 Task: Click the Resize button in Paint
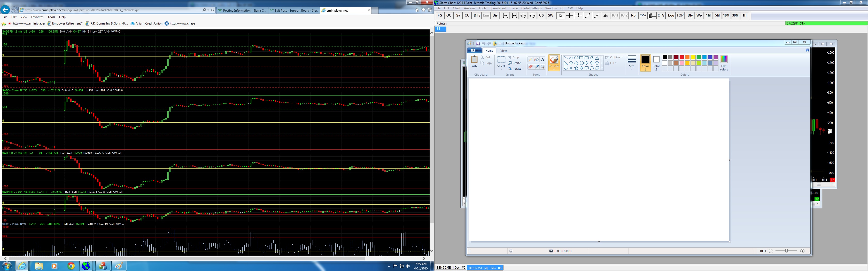[x=515, y=63]
